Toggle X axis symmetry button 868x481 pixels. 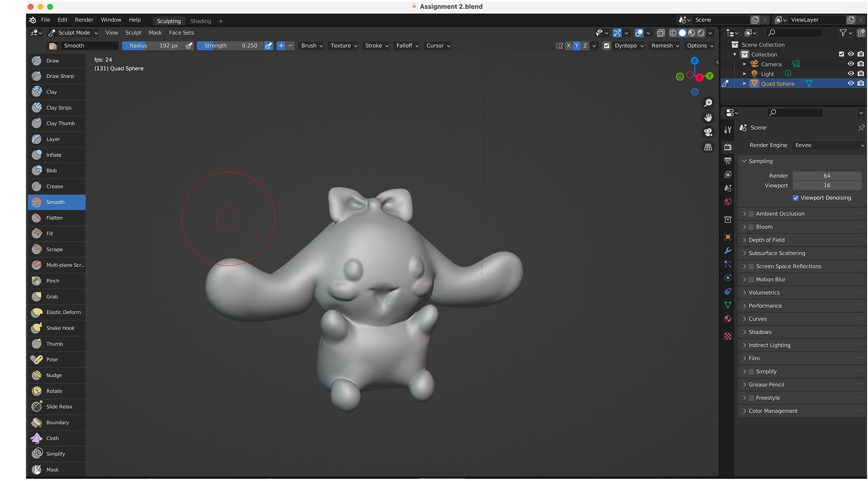(568, 46)
